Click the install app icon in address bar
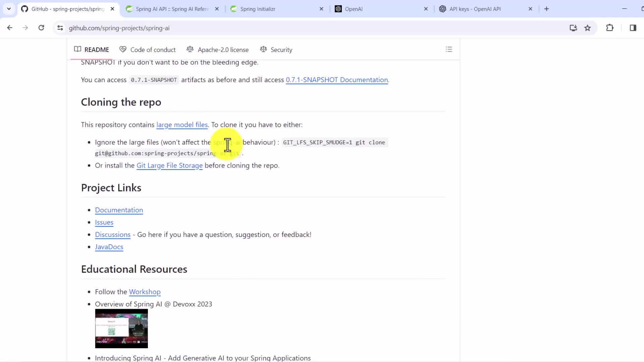 (573, 28)
